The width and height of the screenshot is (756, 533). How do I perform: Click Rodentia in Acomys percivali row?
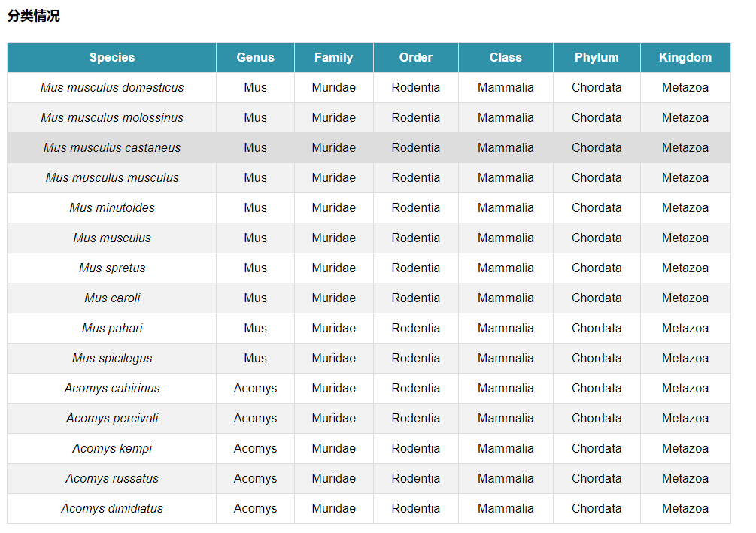pos(415,418)
